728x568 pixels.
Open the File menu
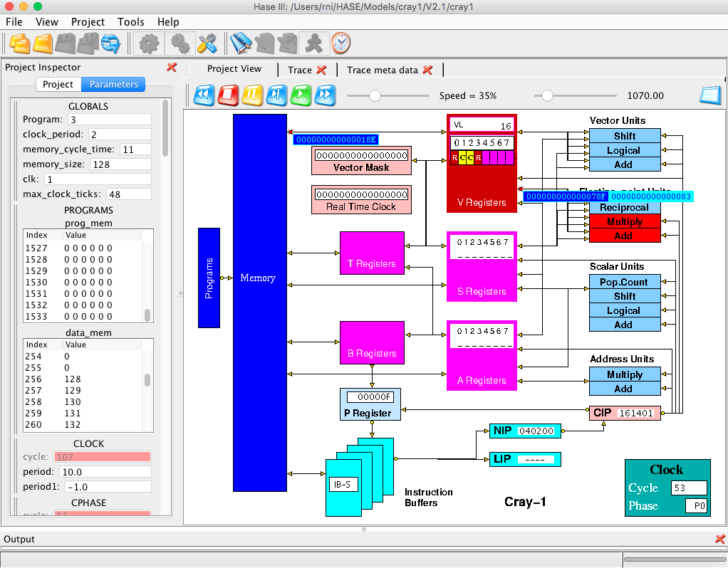pyautogui.click(x=14, y=22)
